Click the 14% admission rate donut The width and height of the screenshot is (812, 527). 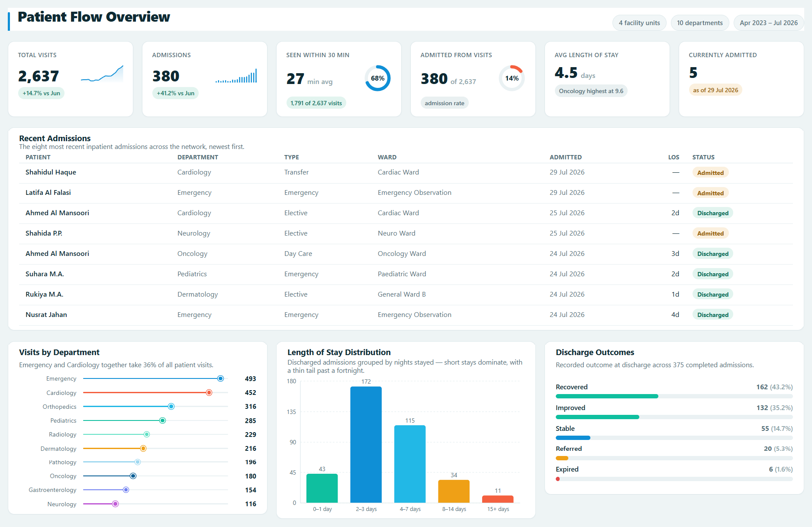tap(512, 78)
